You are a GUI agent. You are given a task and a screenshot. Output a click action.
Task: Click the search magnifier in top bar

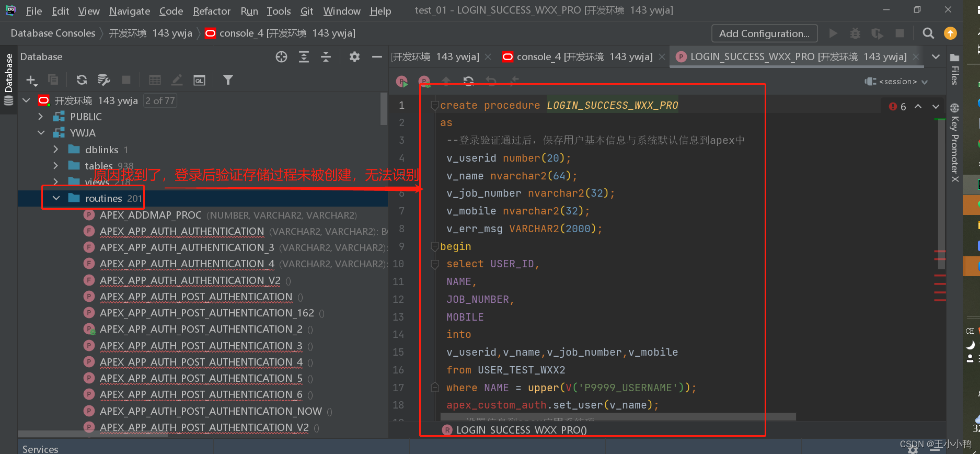click(x=928, y=33)
